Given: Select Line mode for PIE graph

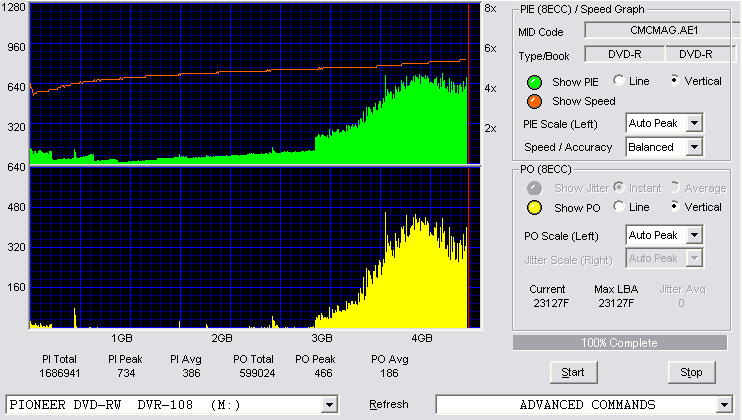Looking at the screenshot, I should (x=619, y=80).
